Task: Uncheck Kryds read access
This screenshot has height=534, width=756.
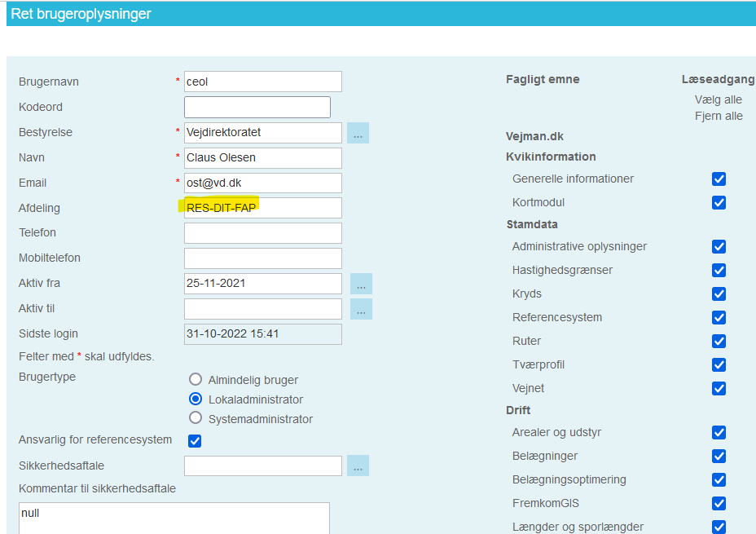Action: (x=719, y=293)
